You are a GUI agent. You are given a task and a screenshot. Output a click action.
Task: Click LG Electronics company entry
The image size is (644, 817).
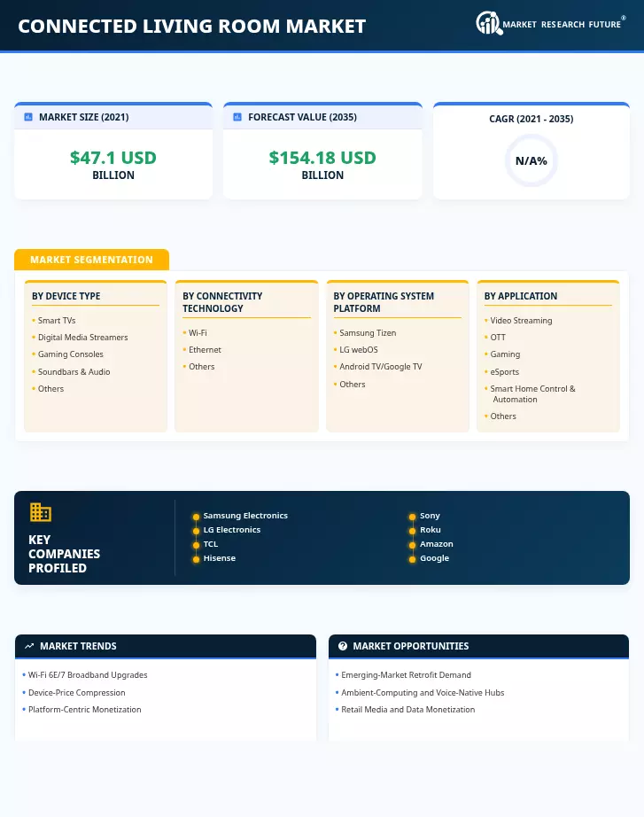(232, 529)
